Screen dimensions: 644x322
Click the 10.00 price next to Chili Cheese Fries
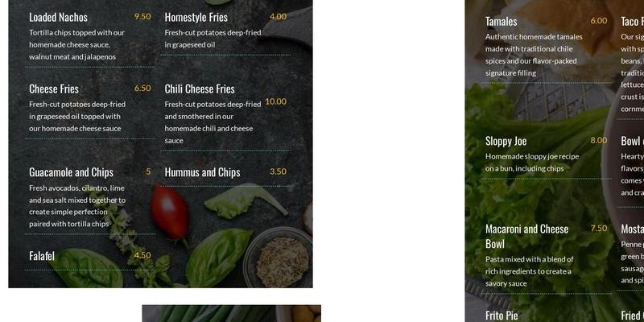tap(275, 101)
